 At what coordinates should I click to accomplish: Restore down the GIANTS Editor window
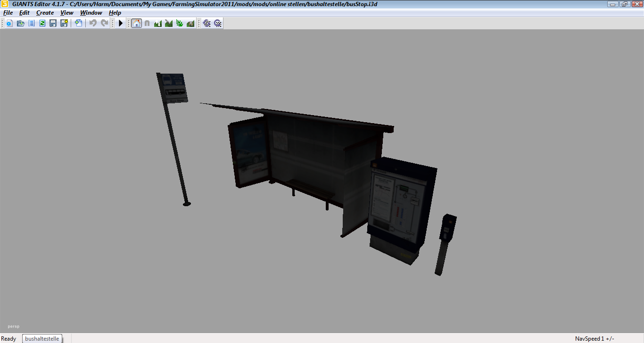tap(624, 4)
